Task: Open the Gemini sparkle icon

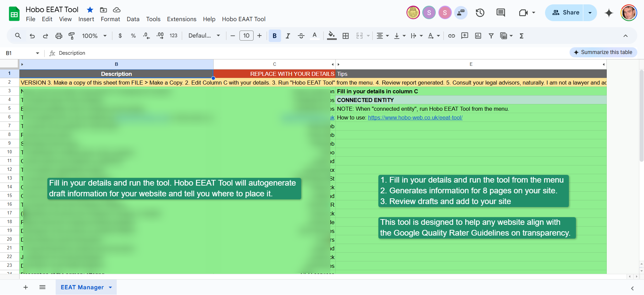Action: [x=609, y=13]
